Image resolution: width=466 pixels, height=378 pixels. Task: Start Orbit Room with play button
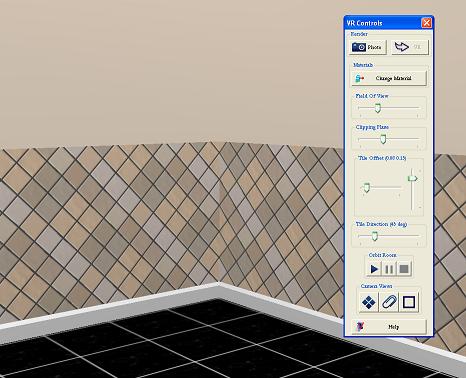coord(374,269)
